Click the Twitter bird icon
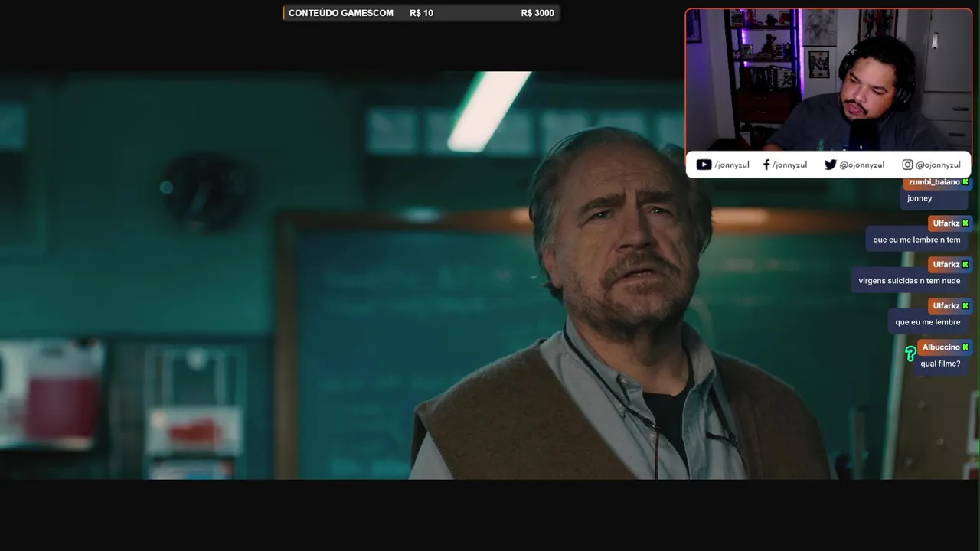 coord(830,165)
